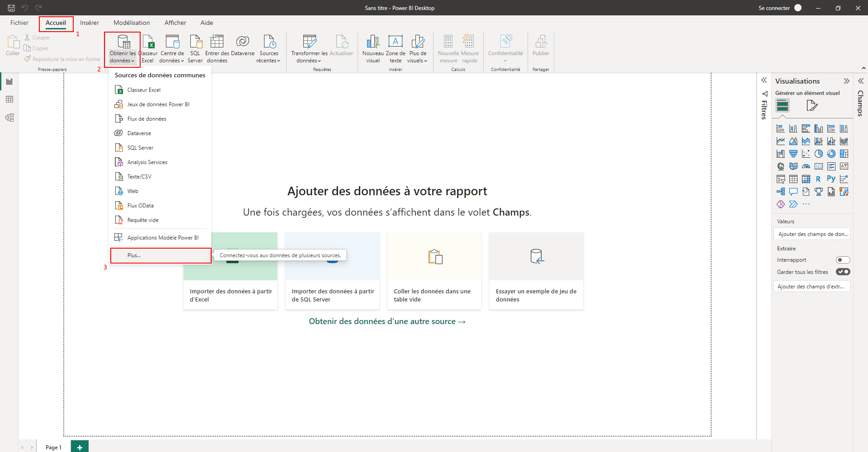Viewport: 868px width, 452px height.
Task: Select the treemap visual
Action: pyautogui.click(x=844, y=154)
